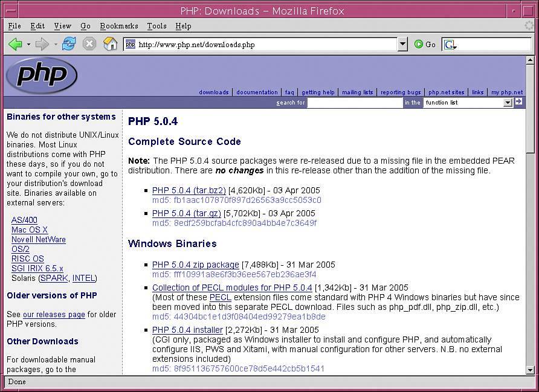Click the PHP logo on the page
539x392 pixels.
click(42, 76)
